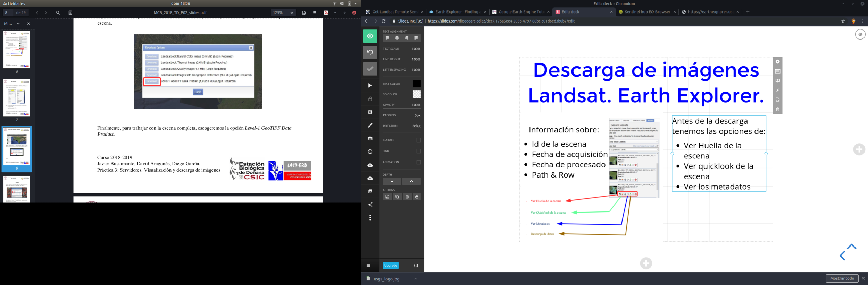The width and height of the screenshot is (868, 285).
Task: Click the duplicate block action button
Action: (x=397, y=197)
